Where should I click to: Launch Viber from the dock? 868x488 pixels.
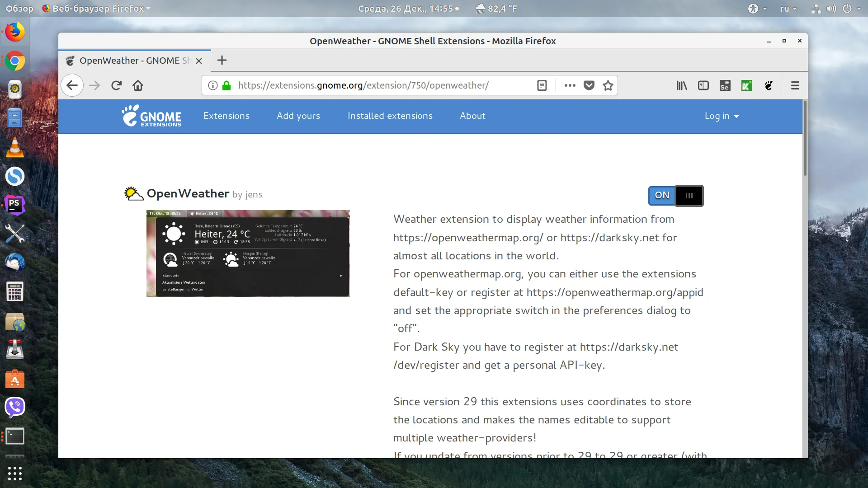[15, 407]
